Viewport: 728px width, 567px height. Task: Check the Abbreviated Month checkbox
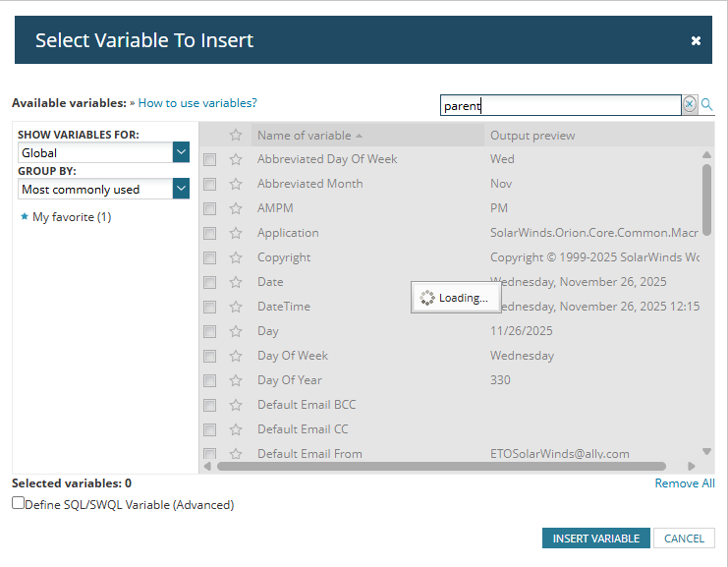210,185
